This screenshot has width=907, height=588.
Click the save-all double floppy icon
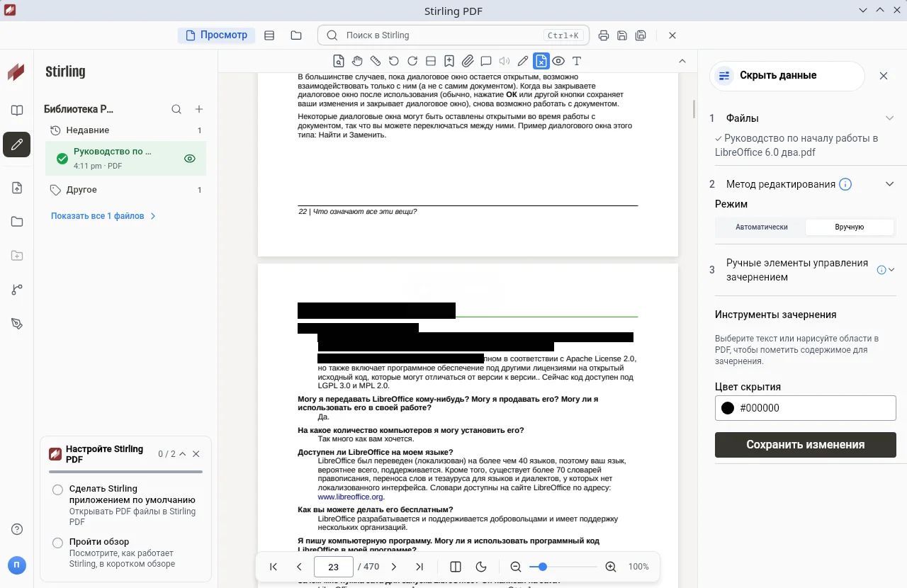click(641, 35)
